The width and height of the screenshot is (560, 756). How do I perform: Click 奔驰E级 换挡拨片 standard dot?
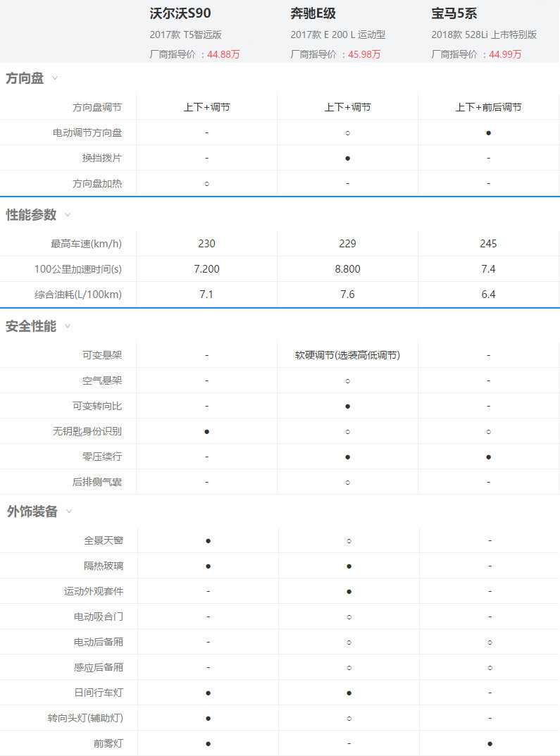coord(347,158)
